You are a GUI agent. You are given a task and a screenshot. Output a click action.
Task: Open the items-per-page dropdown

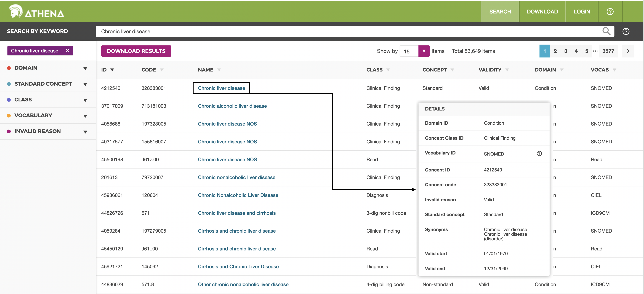click(x=424, y=51)
